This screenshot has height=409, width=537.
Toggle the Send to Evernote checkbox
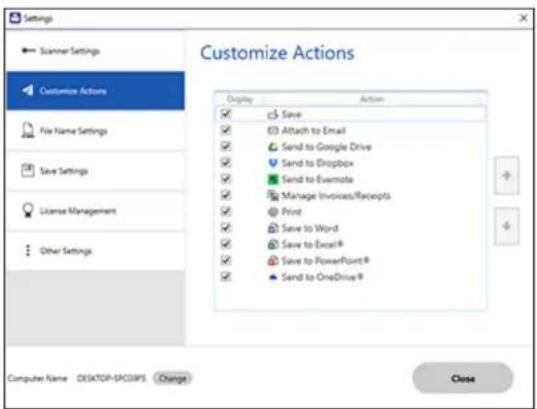(226, 179)
